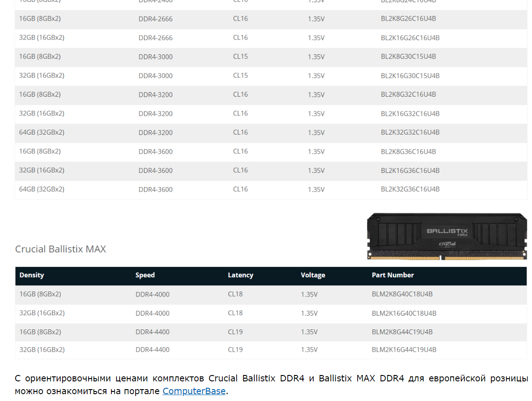Click DDR4-3000 in the BL2K16G30C15U4B row

155,76
